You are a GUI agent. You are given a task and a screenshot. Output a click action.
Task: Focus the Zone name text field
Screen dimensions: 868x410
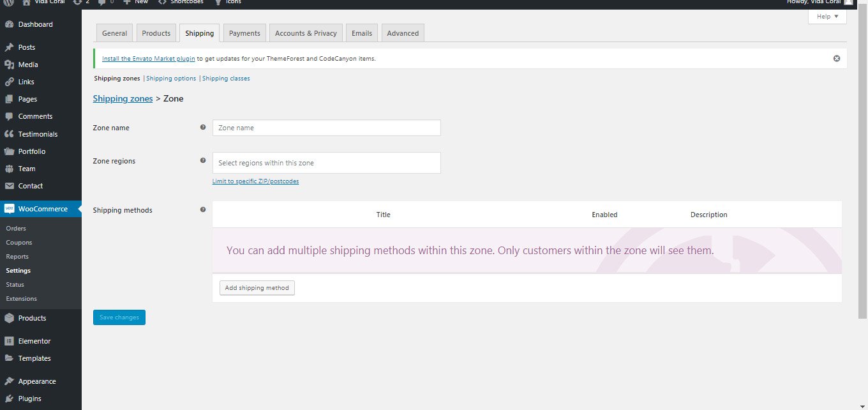[326, 128]
